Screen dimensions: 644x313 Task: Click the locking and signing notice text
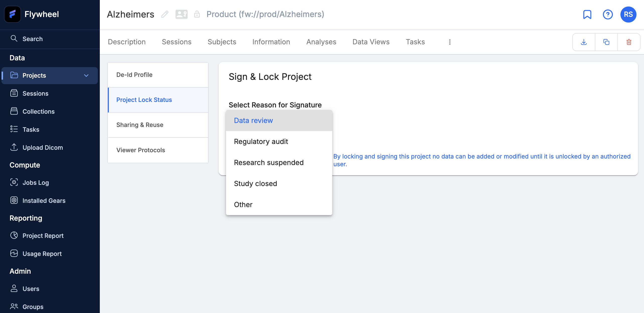(482, 160)
